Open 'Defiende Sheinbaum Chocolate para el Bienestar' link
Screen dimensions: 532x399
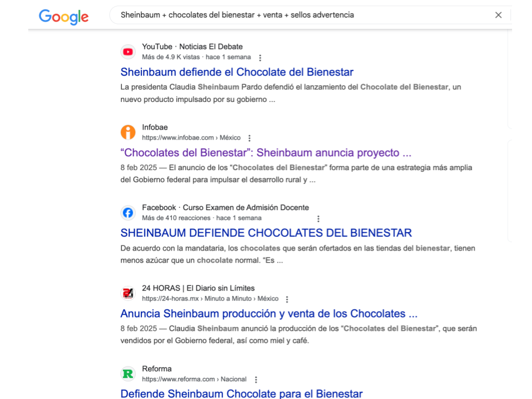[242, 393]
